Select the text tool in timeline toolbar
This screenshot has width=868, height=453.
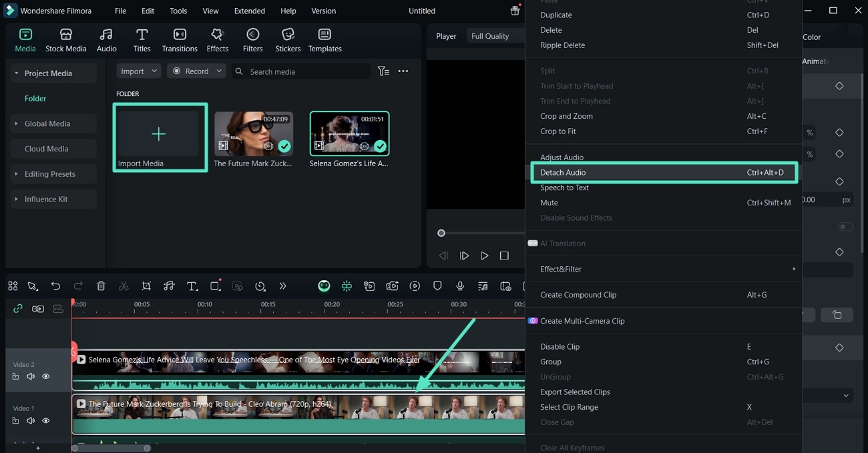coord(192,286)
